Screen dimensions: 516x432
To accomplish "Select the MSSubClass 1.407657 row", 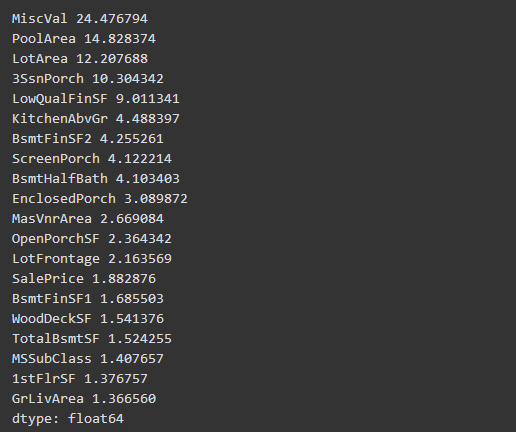I will point(88,359).
